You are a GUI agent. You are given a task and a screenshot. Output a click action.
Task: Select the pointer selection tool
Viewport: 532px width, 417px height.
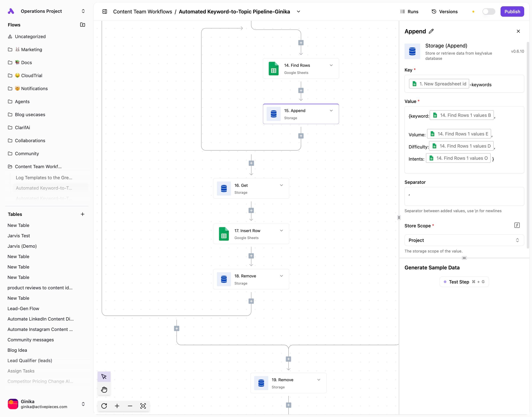(x=104, y=377)
